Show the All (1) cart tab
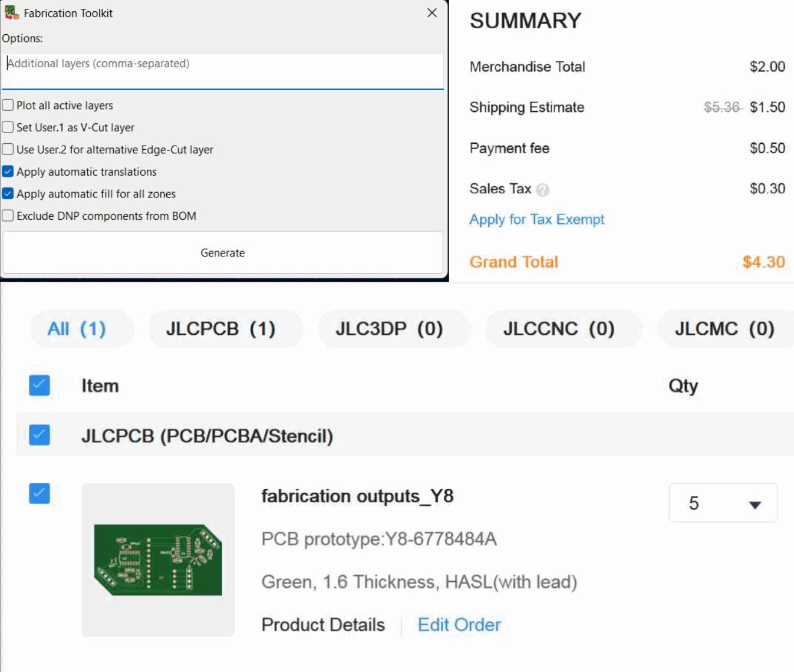The height and width of the screenshot is (672, 794). [x=77, y=329]
